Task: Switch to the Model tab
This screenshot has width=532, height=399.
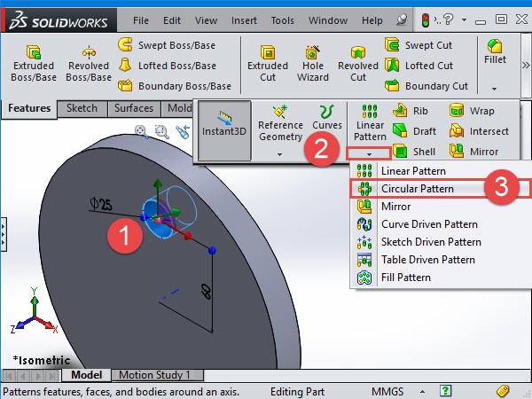Action: [x=87, y=375]
